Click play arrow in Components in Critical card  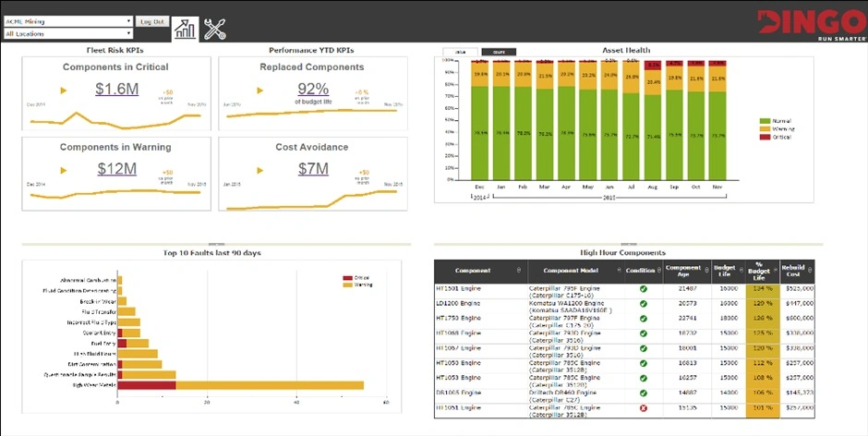(64, 91)
